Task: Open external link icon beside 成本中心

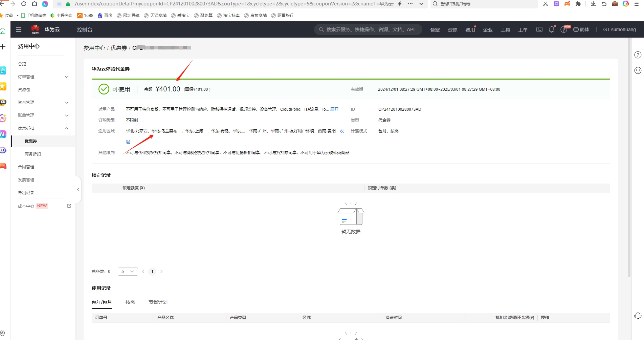Action: pyautogui.click(x=69, y=206)
